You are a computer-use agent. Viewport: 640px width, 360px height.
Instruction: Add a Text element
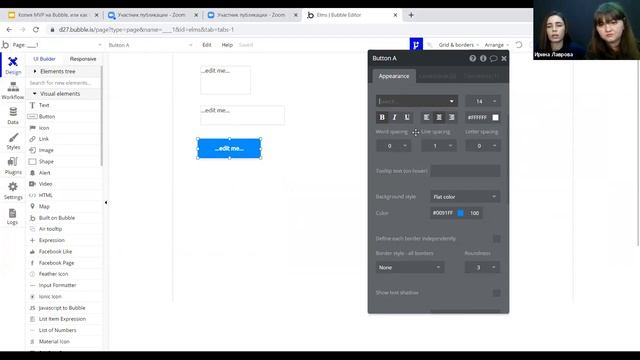pos(44,105)
